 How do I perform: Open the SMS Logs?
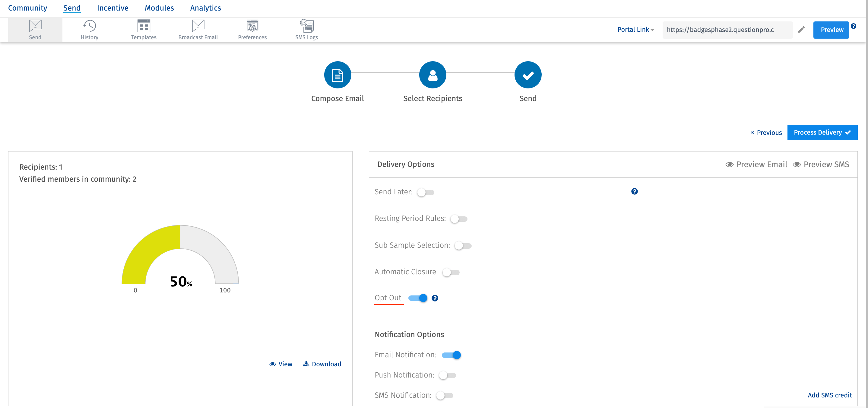pyautogui.click(x=306, y=29)
